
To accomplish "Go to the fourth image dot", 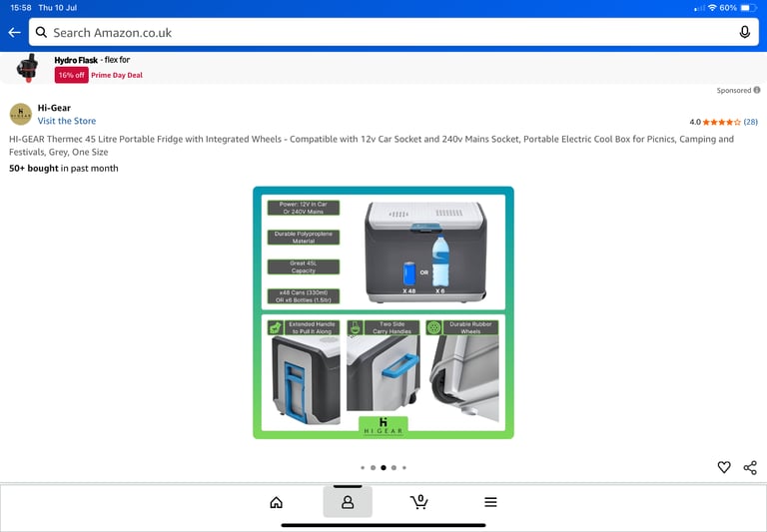I will click(393, 467).
